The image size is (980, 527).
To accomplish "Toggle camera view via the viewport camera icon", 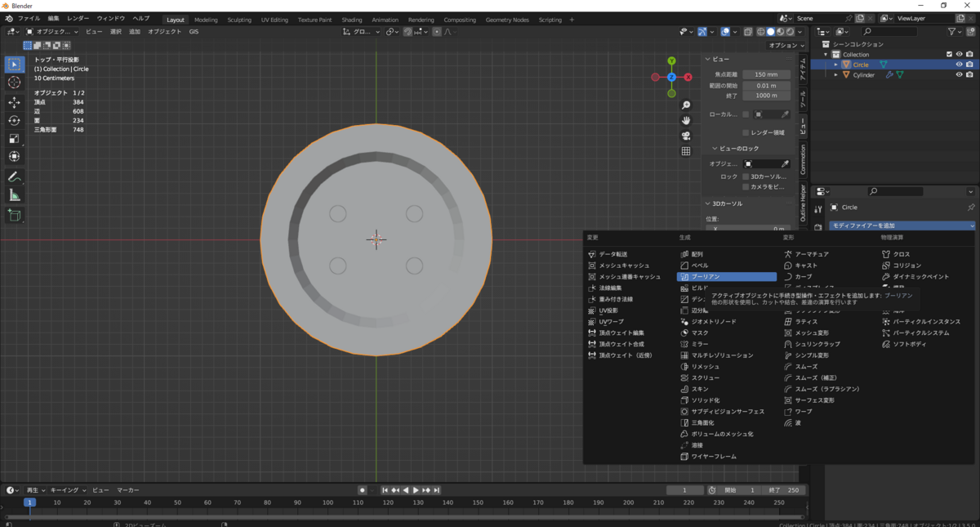I will point(686,136).
